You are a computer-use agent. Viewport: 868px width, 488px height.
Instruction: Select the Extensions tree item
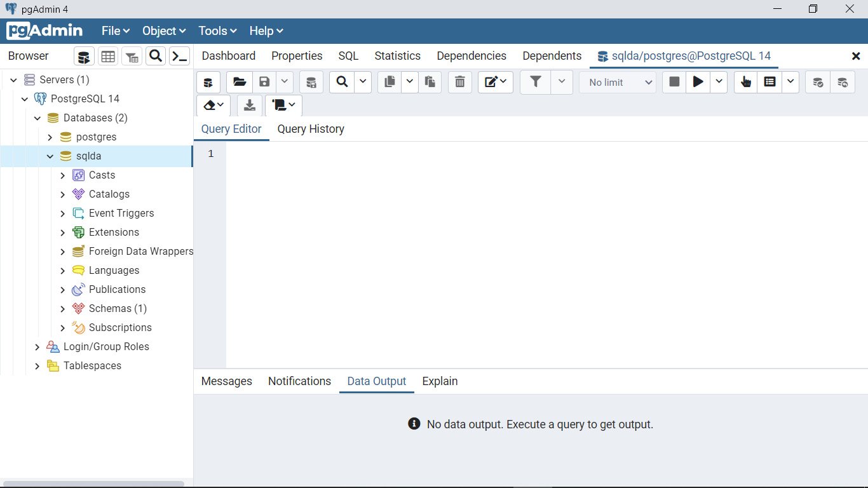point(114,233)
